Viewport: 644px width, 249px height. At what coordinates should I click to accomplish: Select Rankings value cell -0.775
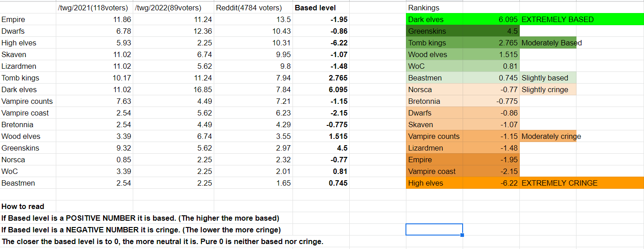pyautogui.click(x=491, y=102)
